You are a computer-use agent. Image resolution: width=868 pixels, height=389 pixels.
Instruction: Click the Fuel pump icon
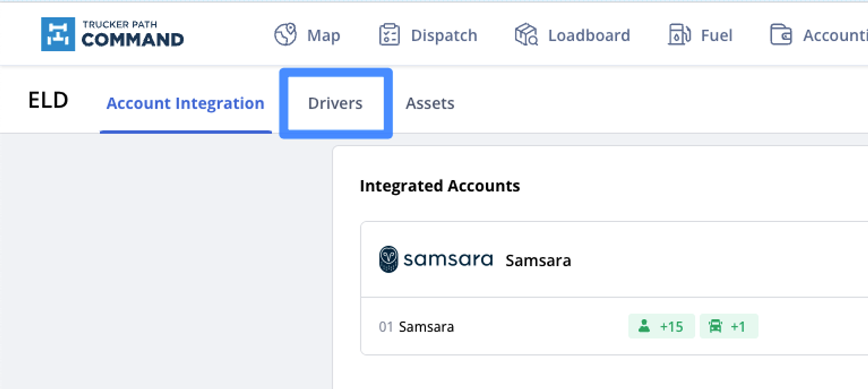[x=679, y=35]
